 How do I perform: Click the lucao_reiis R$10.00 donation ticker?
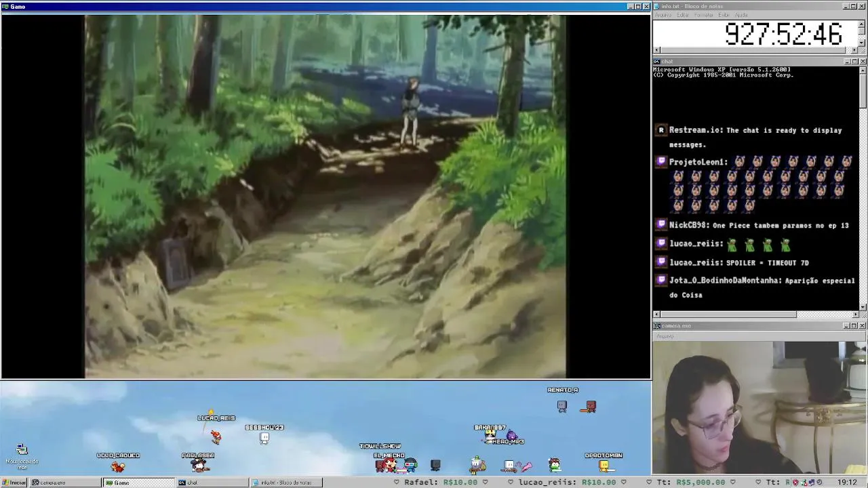(567, 483)
